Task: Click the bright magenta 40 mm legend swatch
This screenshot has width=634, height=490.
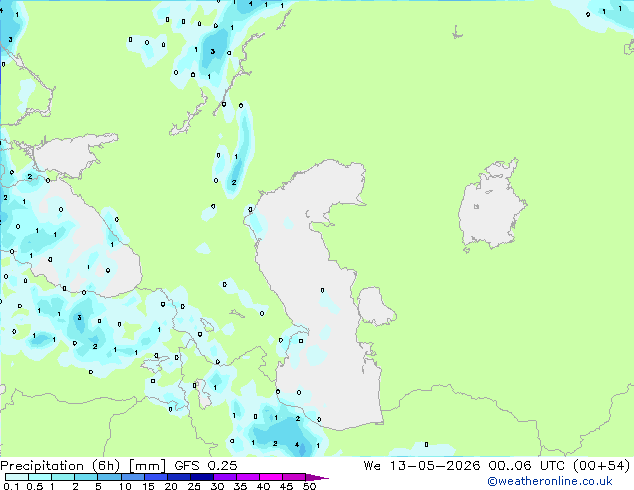Action: [x=270, y=477]
